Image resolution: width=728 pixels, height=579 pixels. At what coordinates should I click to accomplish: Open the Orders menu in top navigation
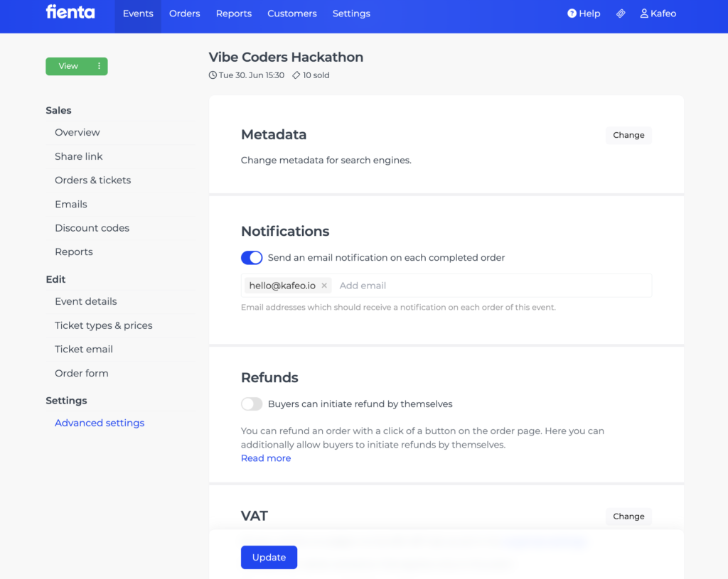click(184, 13)
